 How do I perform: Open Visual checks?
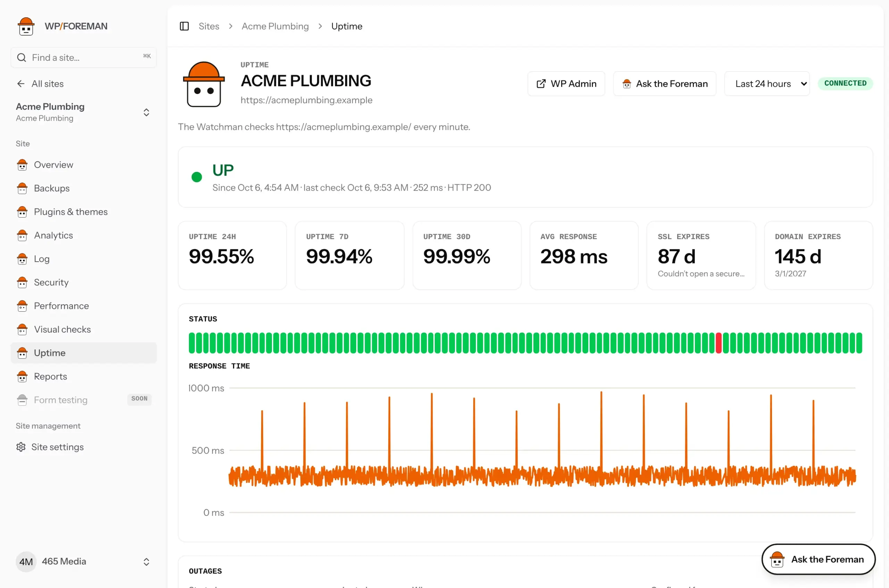[84, 329]
